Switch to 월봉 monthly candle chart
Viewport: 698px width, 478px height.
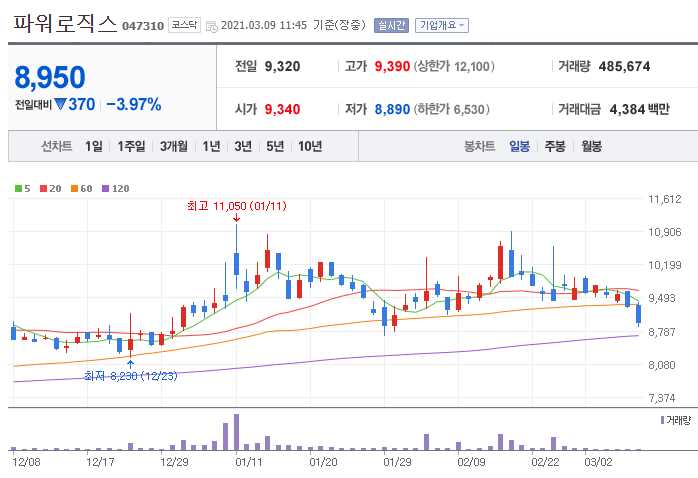592,146
